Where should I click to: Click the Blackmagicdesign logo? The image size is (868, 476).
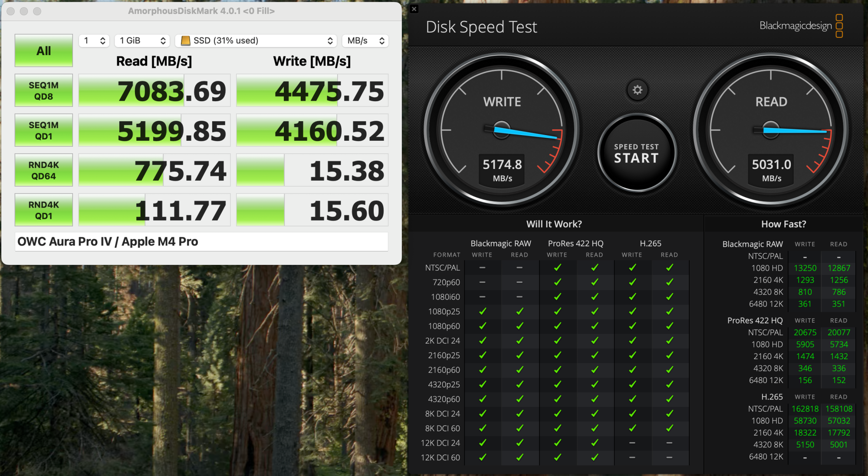click(801, 26)
